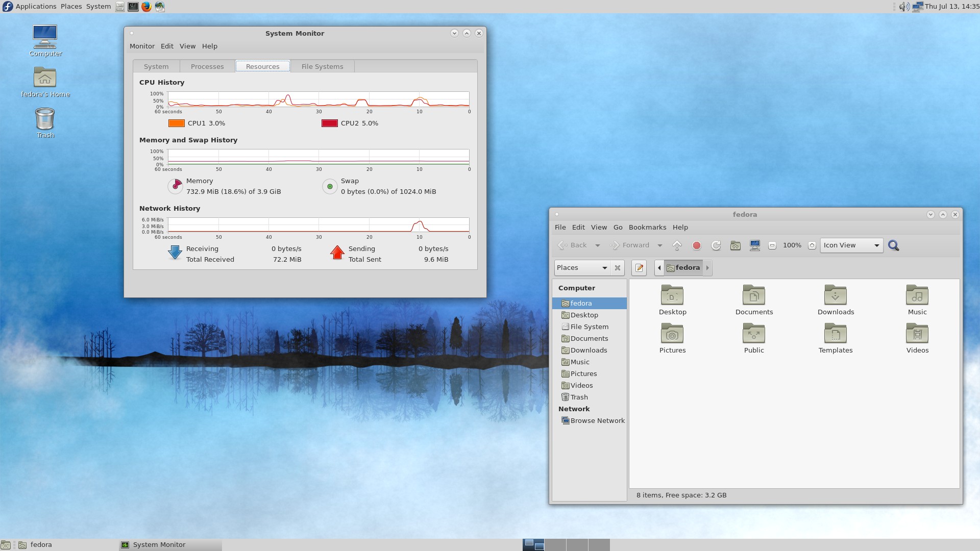Click the Toggle location entry icon
This screenshot has width=980, height=551.
tap(640, 267)
